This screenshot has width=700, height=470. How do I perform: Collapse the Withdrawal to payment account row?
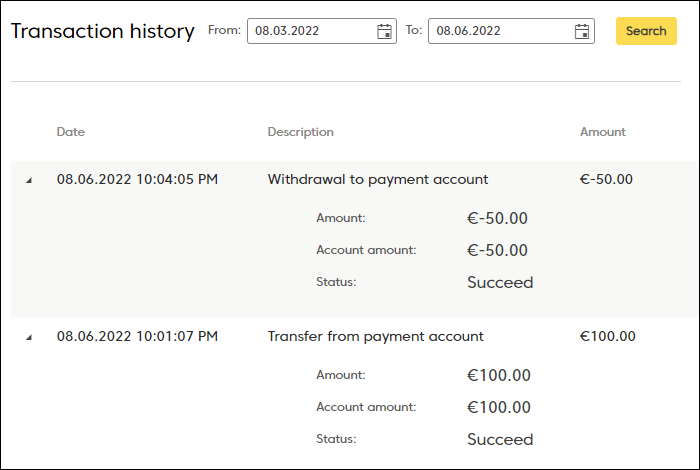(29, 180)
